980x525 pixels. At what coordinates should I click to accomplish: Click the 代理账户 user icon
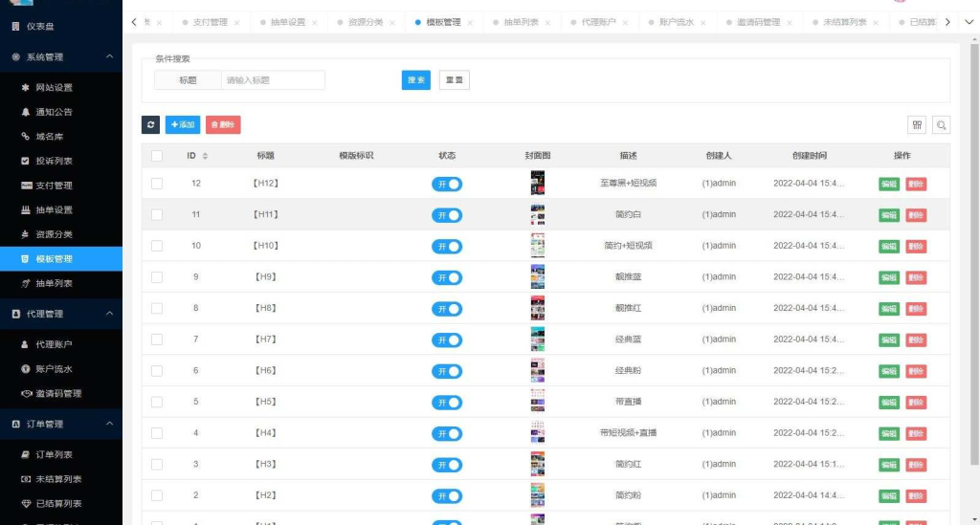click(x=25, y=344)
